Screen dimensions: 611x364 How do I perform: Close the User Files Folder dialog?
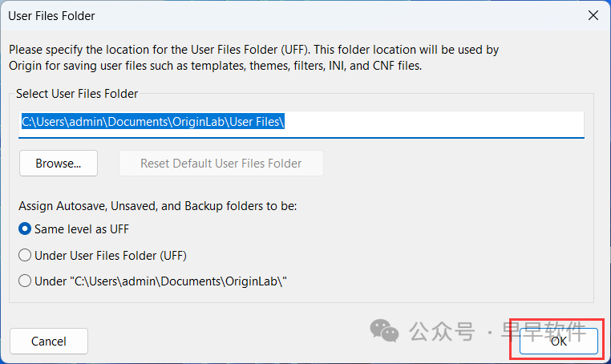593,15
